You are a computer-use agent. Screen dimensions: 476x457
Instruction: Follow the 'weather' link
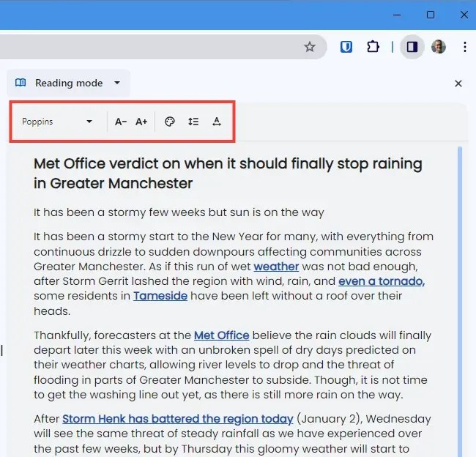tap(276, 267)
